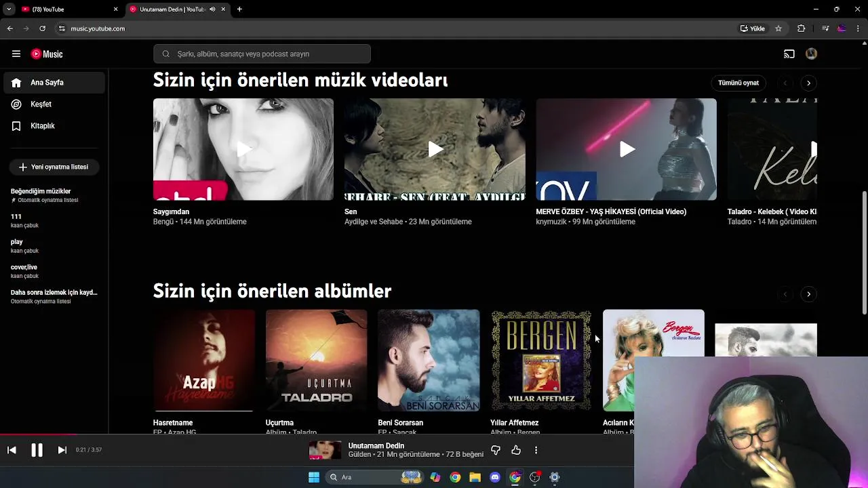The image size is (868, 488).
Task: Open the cast to device icon
Action: coord(789,54)
